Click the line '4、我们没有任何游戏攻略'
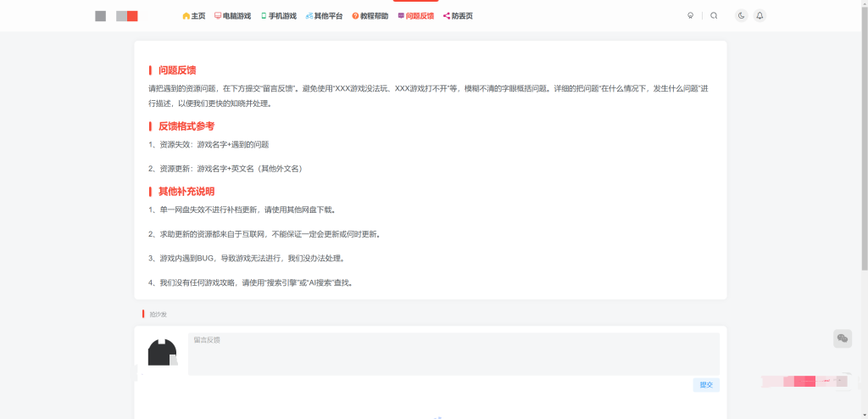The image size is (868, 419). (251, 282)
